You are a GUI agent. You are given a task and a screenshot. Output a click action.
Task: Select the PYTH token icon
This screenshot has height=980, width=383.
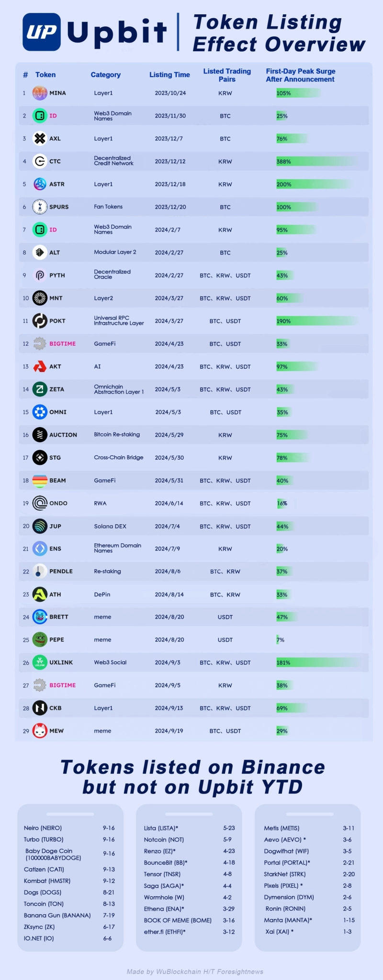[40, 275]
